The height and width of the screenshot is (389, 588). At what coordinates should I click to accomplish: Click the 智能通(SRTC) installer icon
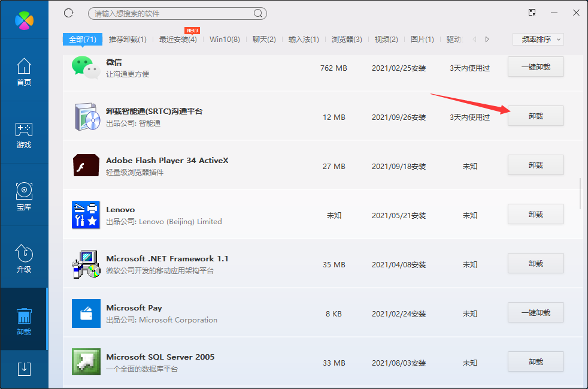(x=87, y=117)
